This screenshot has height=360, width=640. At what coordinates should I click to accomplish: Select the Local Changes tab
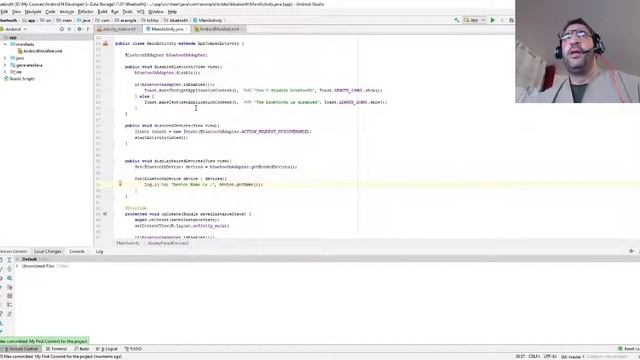[48, 252]
